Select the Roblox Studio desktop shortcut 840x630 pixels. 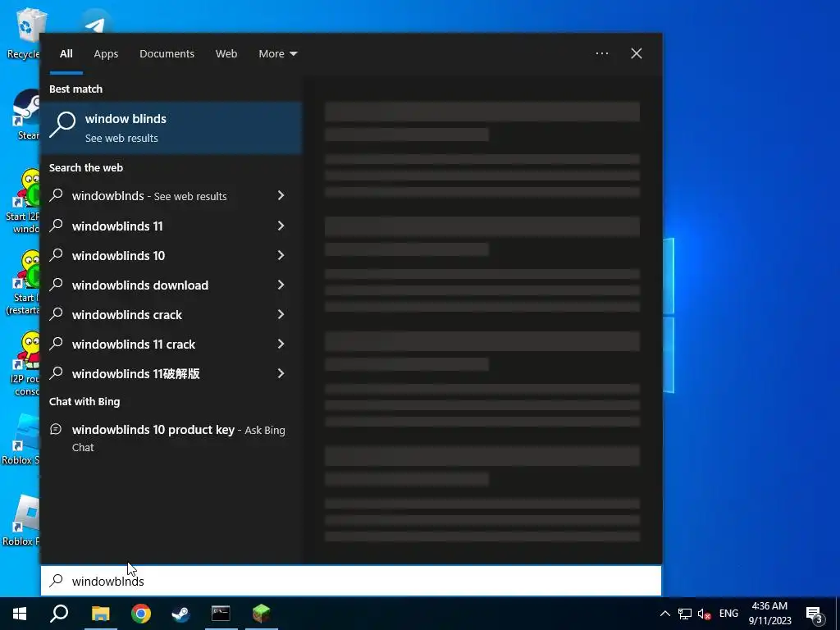(21, 440)
